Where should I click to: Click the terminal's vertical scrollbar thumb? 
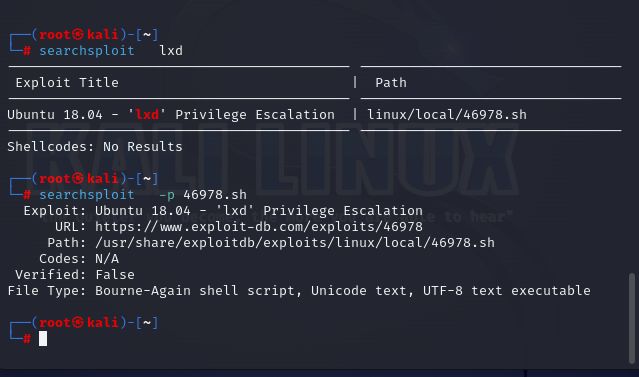(632, 318)
